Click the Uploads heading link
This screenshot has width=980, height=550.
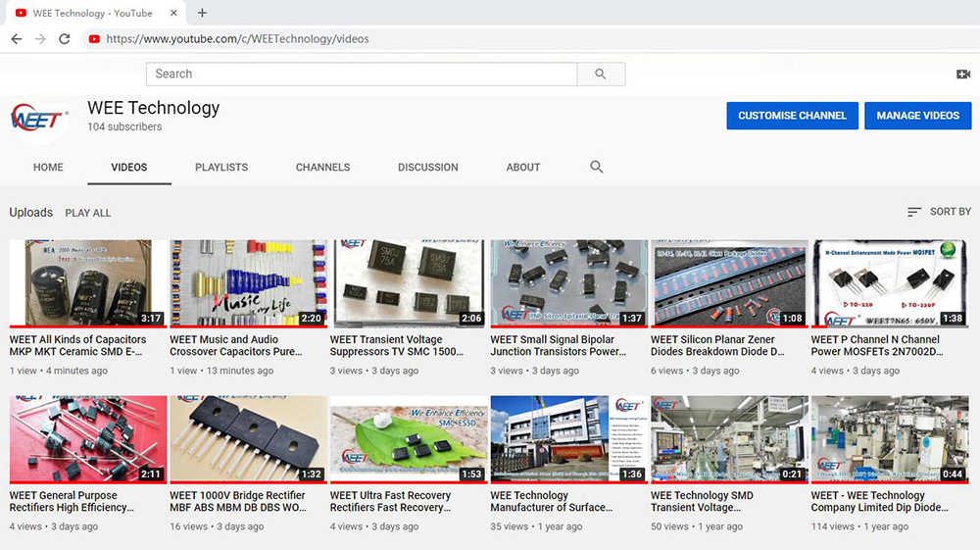[x=30, y=213]
